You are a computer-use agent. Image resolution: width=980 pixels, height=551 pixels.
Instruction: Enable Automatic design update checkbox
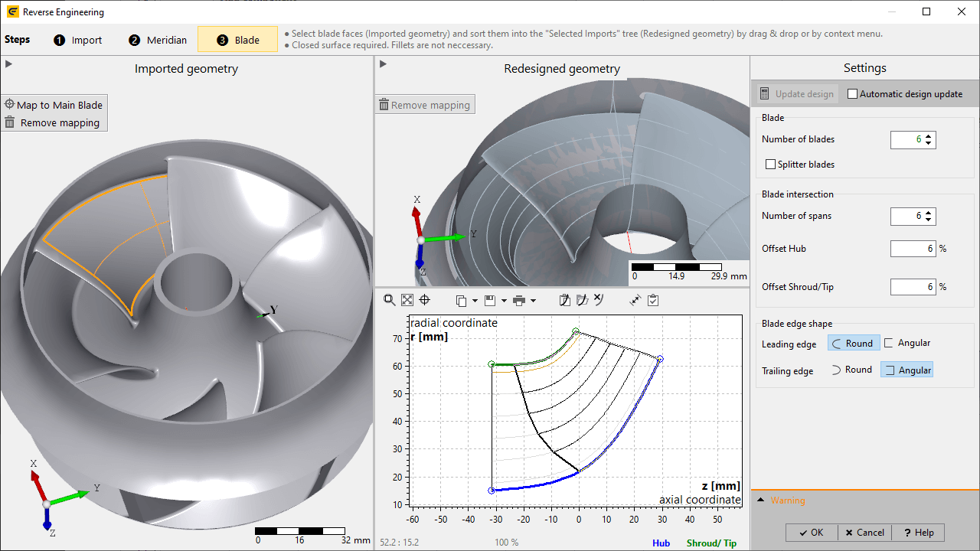(x=853, y=94)
